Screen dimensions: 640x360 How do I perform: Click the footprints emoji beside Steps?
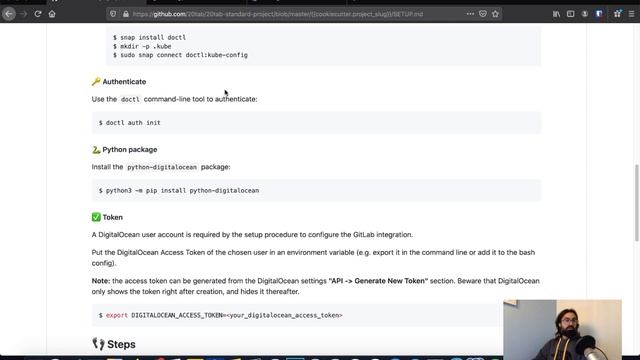coord(98,344)
